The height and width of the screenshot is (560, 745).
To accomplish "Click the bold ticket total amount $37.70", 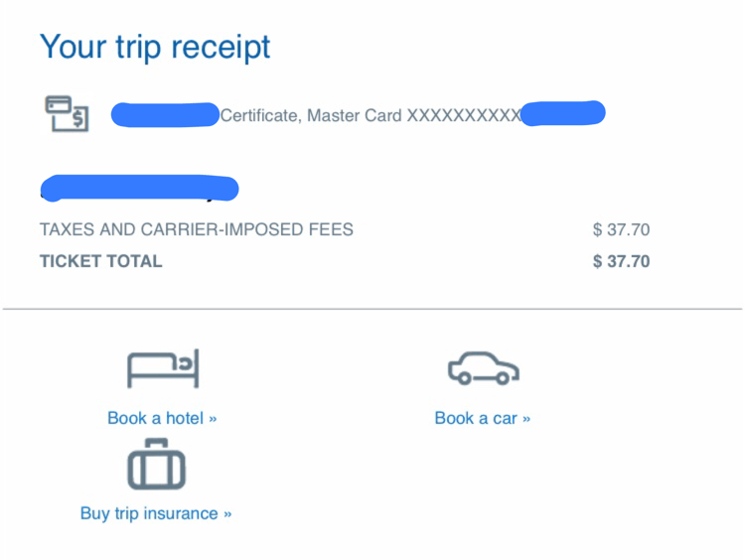I will pyautogui.click(x=621, y=261).
